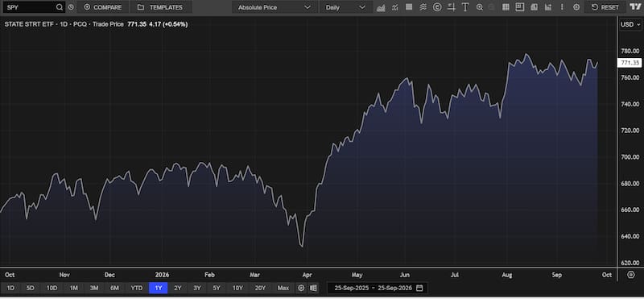
Task: Select the crosshair drawing tool icon
Action: pos(452,7)
